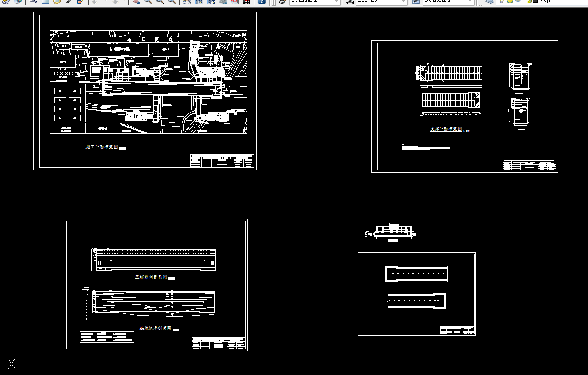The image size is (588, 375).
Task: Select lower pit outline in bottom-right sheet
Action: coord(416,301)
